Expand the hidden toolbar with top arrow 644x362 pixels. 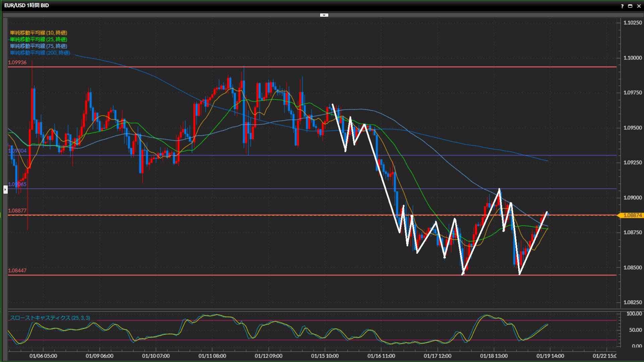tap(324, 15)
